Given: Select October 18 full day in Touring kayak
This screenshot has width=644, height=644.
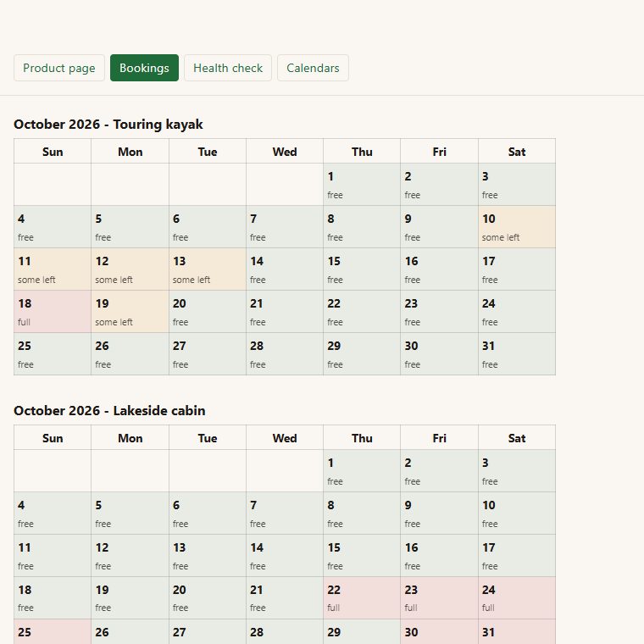Looking at the screenshot, I should point(53,312).
